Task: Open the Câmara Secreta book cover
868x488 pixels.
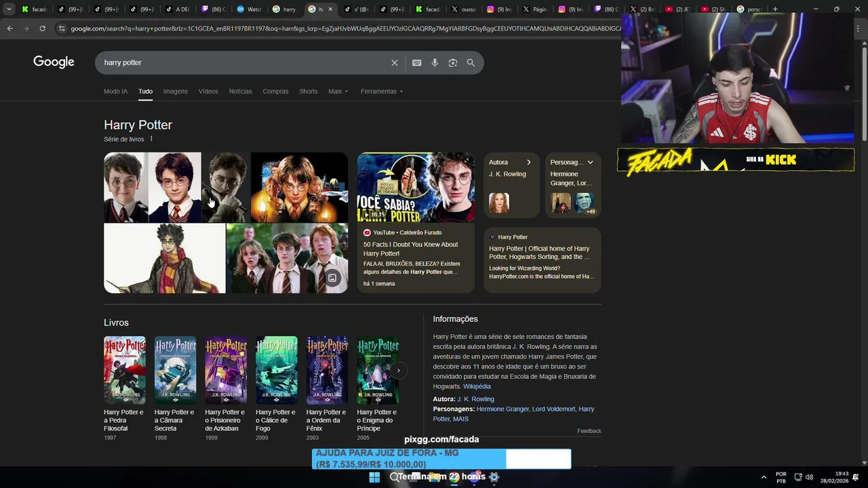Action: click(x=175, y=370)
